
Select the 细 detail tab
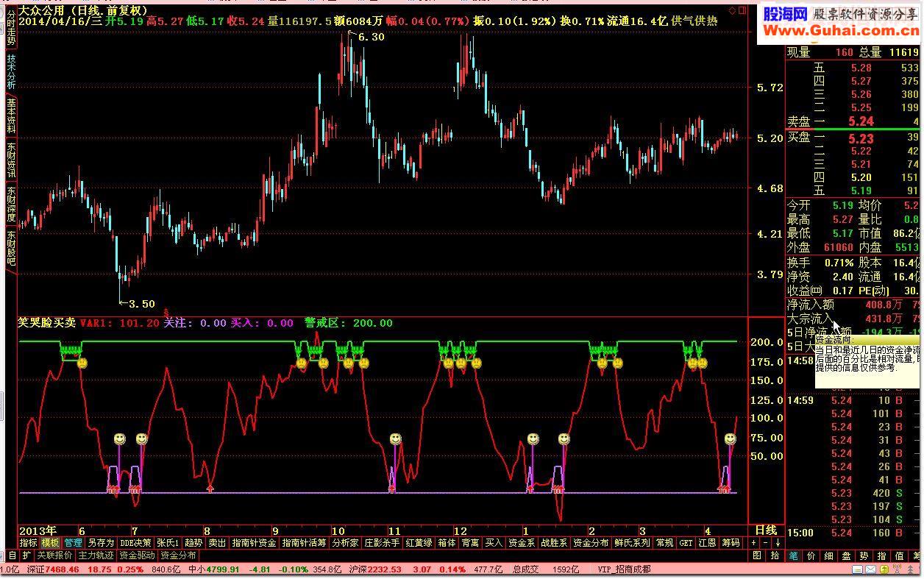pyautogui.click(x=829, y=556)
